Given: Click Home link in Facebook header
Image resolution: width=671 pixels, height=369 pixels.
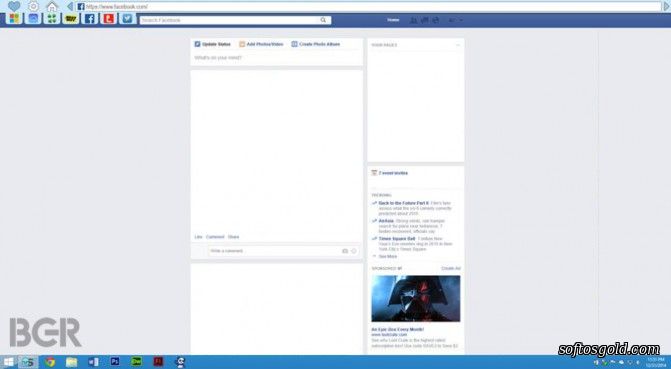Looking at the screenshot, I should pyautogui.click(x=393, y=20).
